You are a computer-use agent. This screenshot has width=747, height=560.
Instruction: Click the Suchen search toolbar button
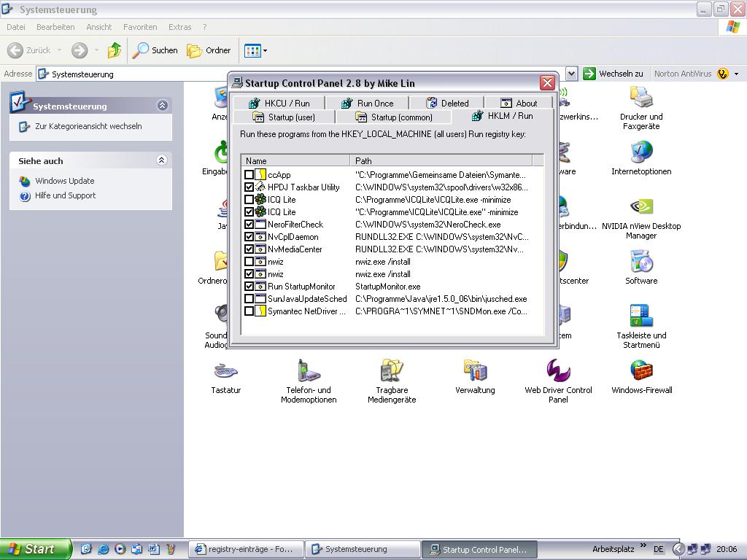pyautogui.click(x=155, y=50)
